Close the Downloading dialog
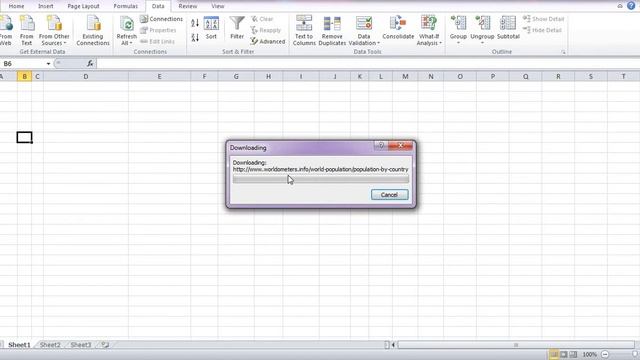The width and height of the screenshot is (640, 360). pos(400,145)
